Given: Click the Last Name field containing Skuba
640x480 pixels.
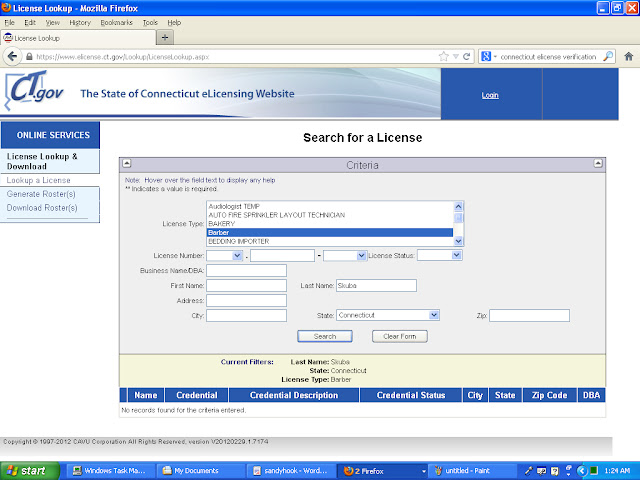Looking at the screenshot, I should coord(376,286).
